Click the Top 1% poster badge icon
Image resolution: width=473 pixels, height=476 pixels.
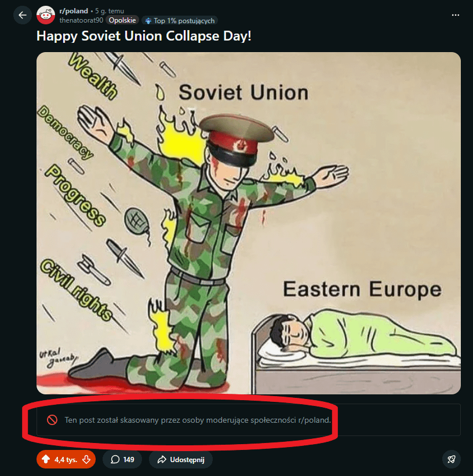(x=148, y=21)
